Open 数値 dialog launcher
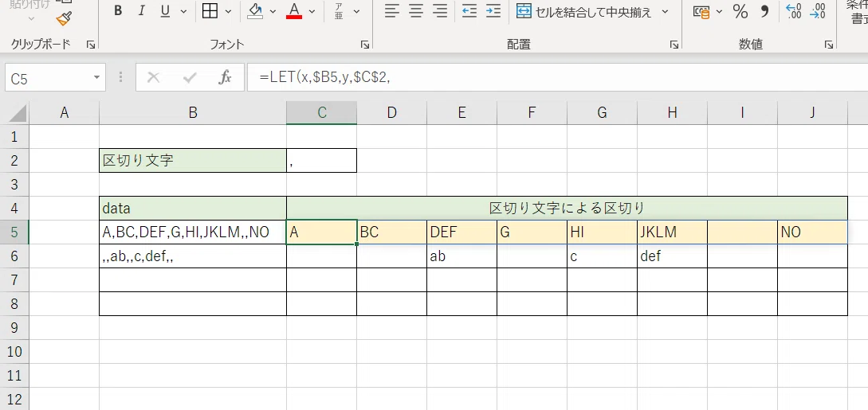Screen dimensions: 868x410 click(829, 45)
